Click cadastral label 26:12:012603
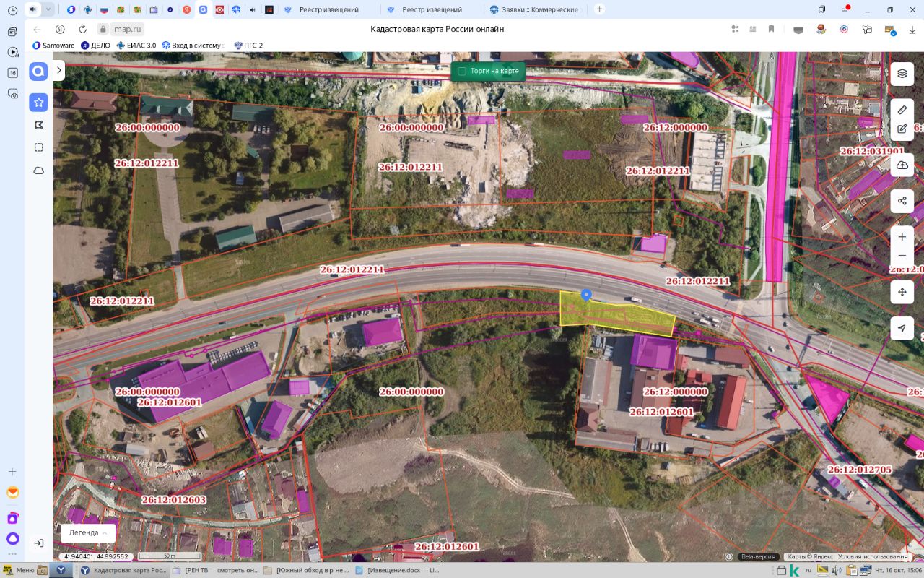 (174, 500)
